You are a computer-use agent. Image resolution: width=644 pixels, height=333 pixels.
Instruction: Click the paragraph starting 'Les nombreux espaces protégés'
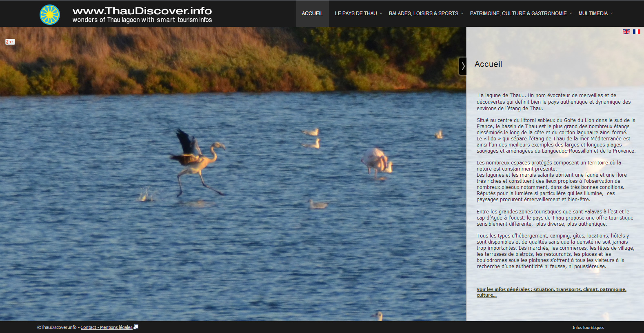(x=552, y=181)
